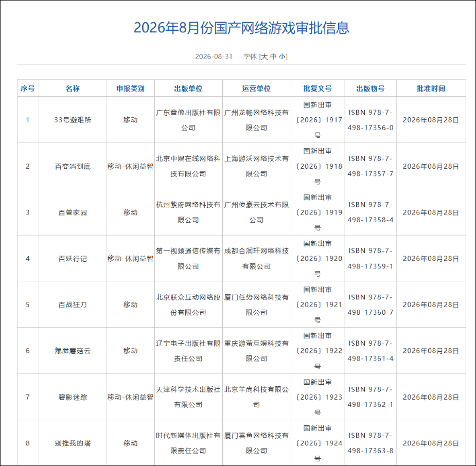Click publisher 时代新媒体出版社有限责任公司
This screenshot has width=476, height=466.
click(x=188, y=443)
